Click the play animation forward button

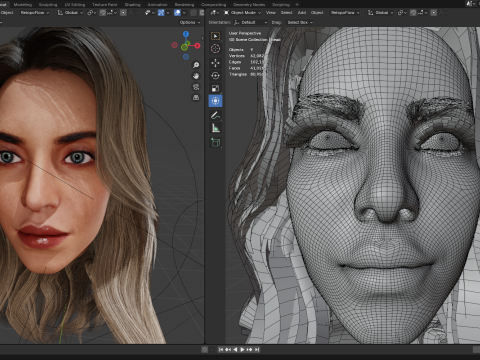coord(242,349)
